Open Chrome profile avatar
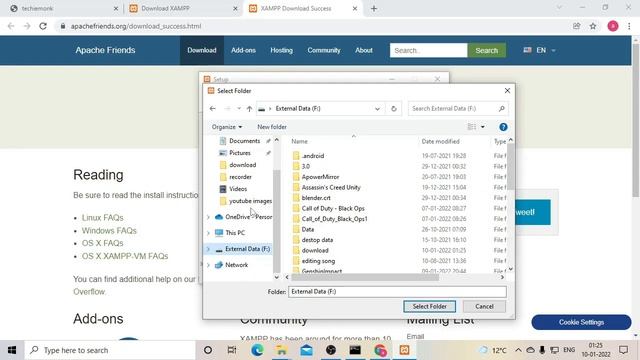The image size is (640, 360). pyautogui.click(x=613, y=26)
